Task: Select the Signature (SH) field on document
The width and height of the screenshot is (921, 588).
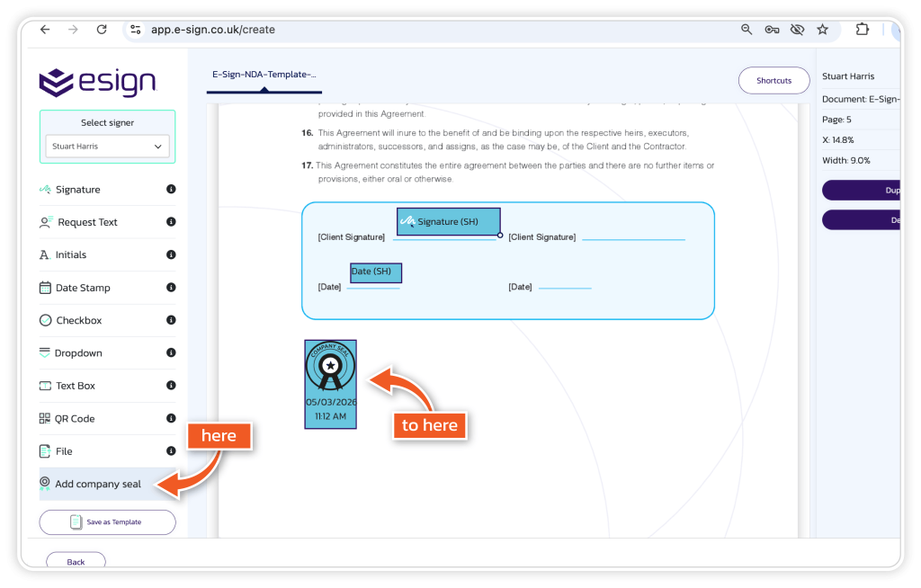Action: tap(448, 221)
